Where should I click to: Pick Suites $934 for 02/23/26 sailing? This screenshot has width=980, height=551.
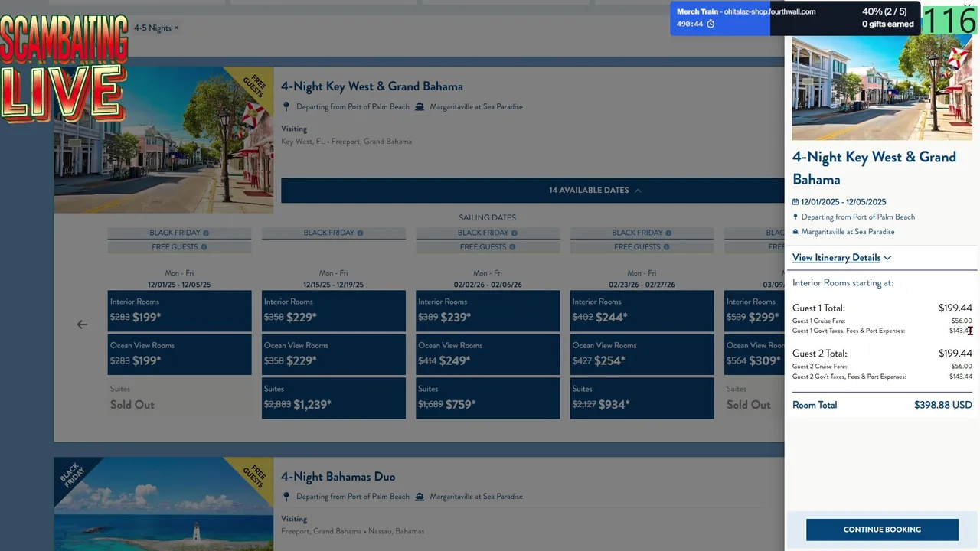(642, 398)
